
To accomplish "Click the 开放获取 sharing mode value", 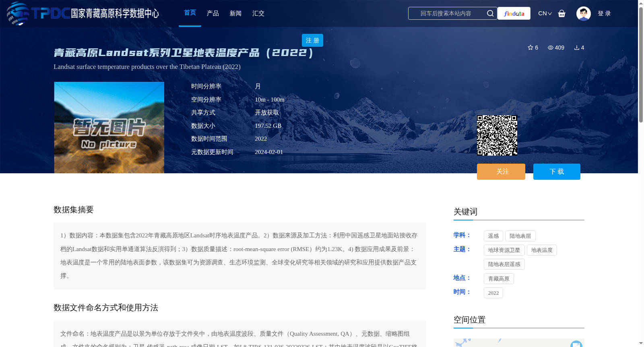I will (x=267, y=112).
